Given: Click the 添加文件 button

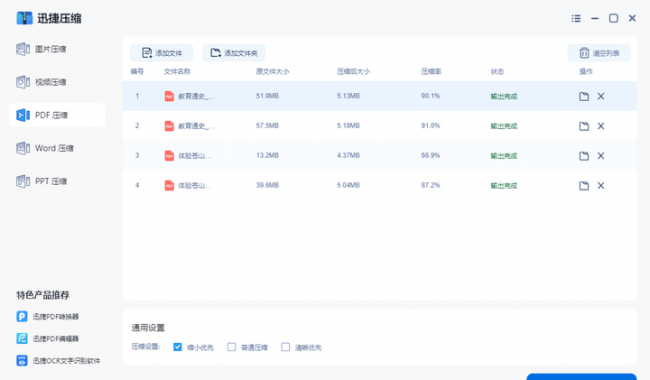Looking at the screenshot, I should click(162, 53).
